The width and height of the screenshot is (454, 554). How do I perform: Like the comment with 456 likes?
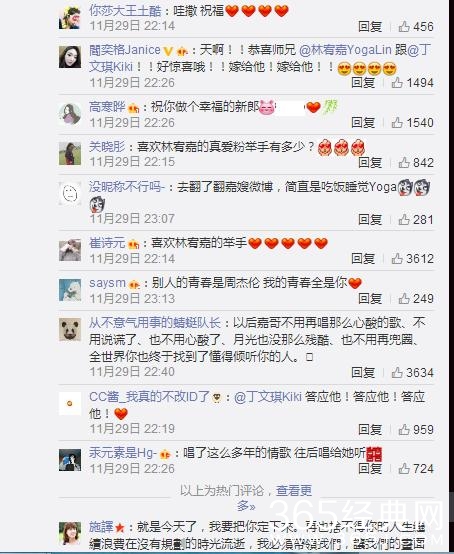click(404, 26)
